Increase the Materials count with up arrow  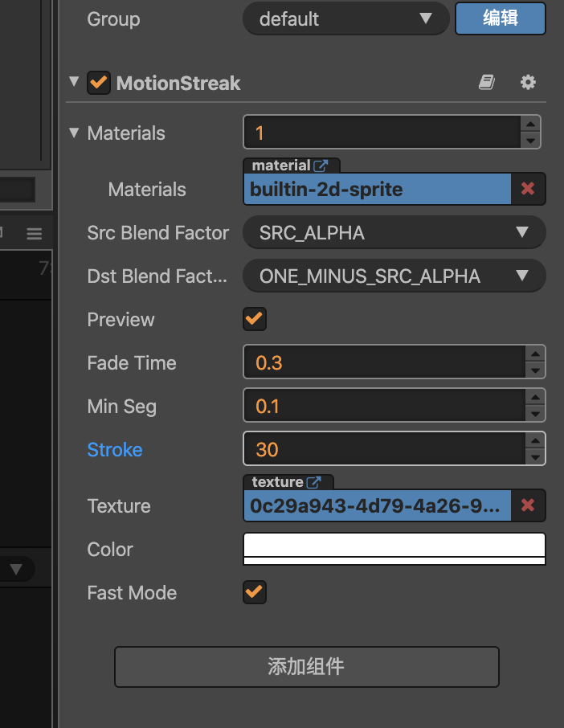tap(529, 125)
